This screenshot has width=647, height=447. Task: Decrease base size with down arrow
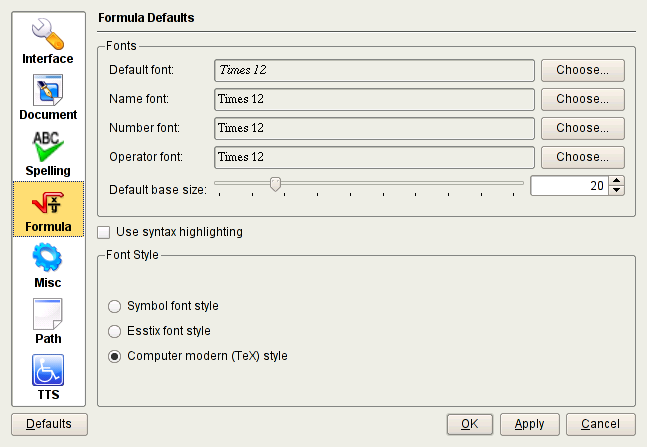point(617,190)
